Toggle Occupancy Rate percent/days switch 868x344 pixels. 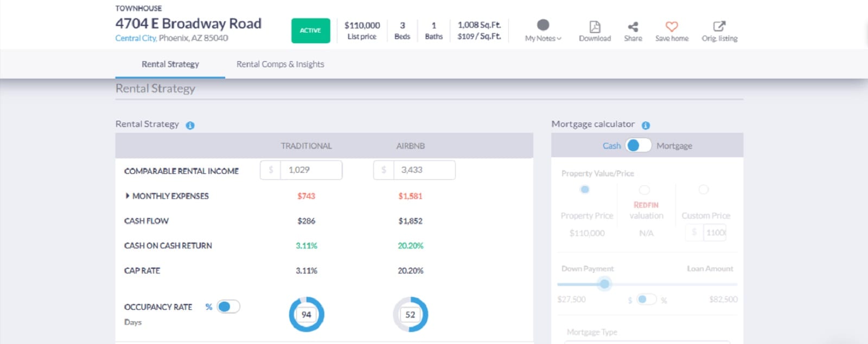(x=228, y=307)
